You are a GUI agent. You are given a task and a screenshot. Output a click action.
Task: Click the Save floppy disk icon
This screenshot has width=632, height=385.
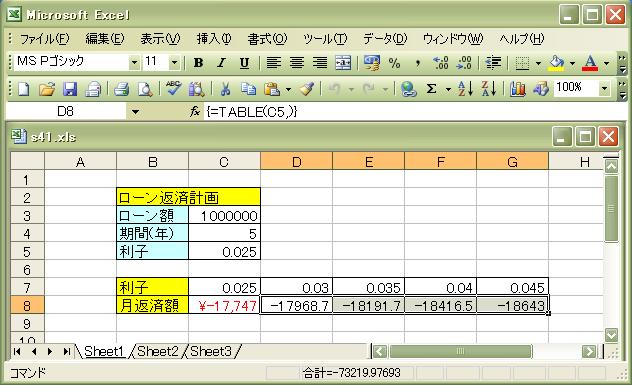coord(70,89)
